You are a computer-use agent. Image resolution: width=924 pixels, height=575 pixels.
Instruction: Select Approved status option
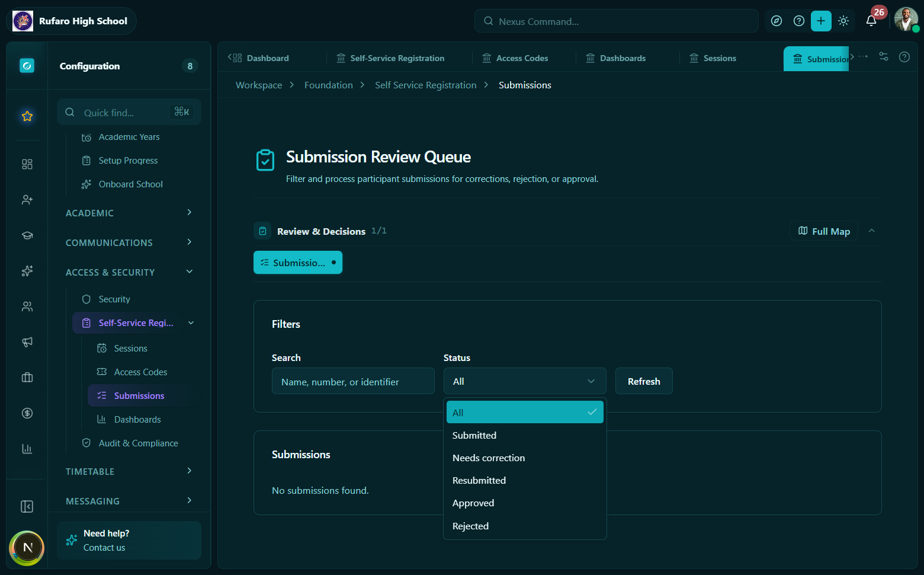pos(525,503)
